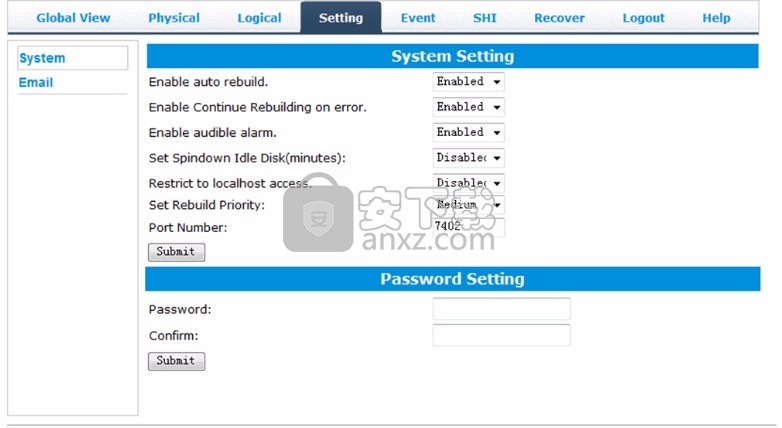Open the Set Rebuild Priority dropdown
The image size is (782, 428).
click(468, 205)
